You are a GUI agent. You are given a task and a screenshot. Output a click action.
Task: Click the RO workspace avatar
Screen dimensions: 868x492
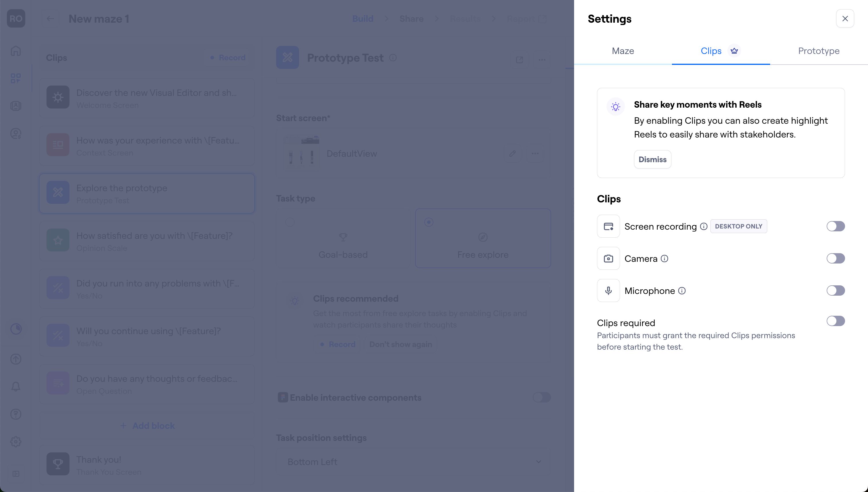coord(16,18)
